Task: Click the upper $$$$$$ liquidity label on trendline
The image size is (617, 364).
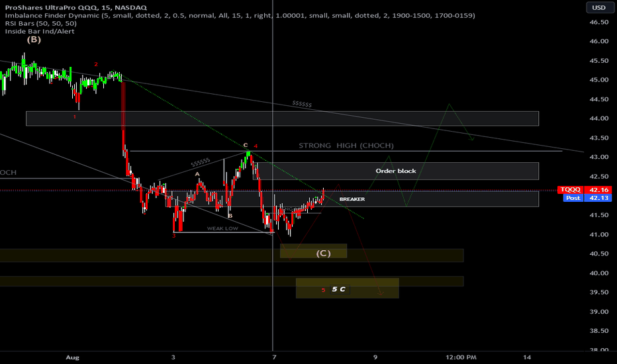Action: click(x=302, y=104)
